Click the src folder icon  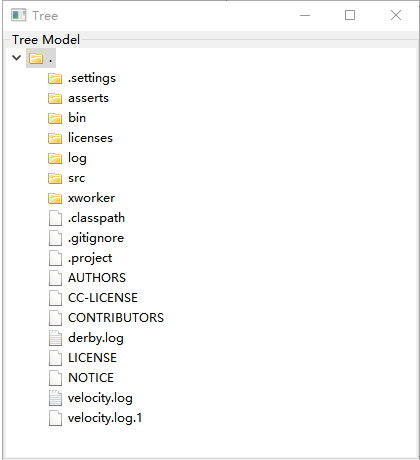(55, 178)
